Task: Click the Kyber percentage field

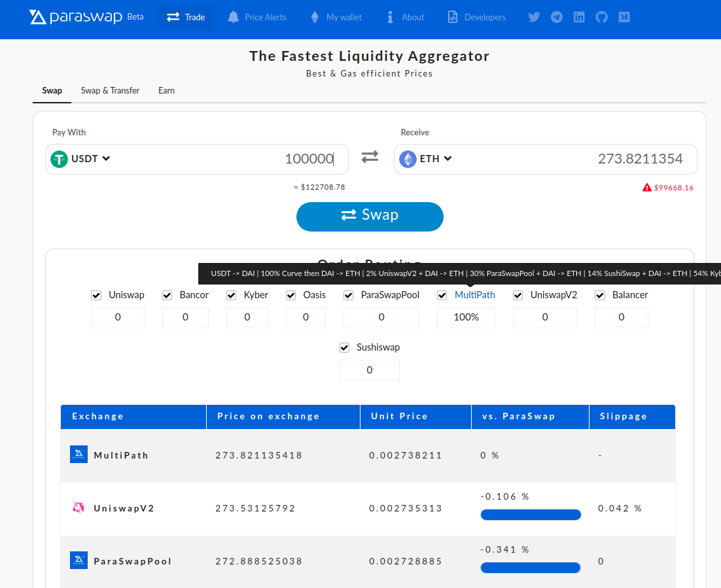Action: tap(247, 318)
